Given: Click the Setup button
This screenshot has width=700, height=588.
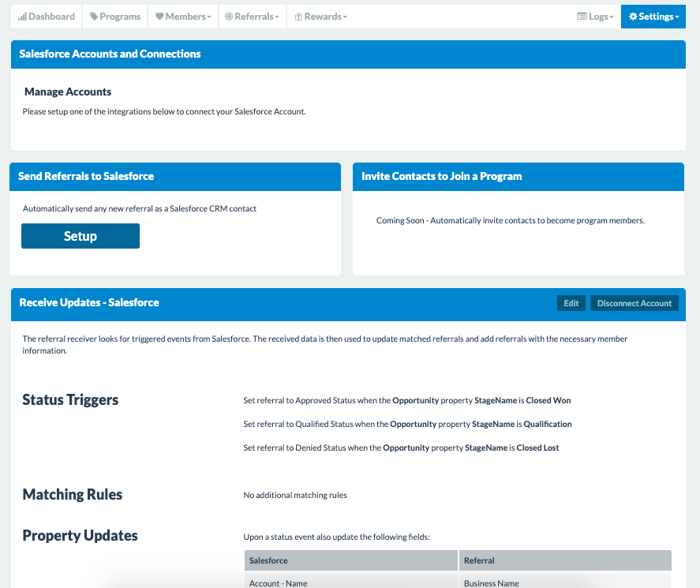Looking at the screenshot, I should tap(80, 236).
